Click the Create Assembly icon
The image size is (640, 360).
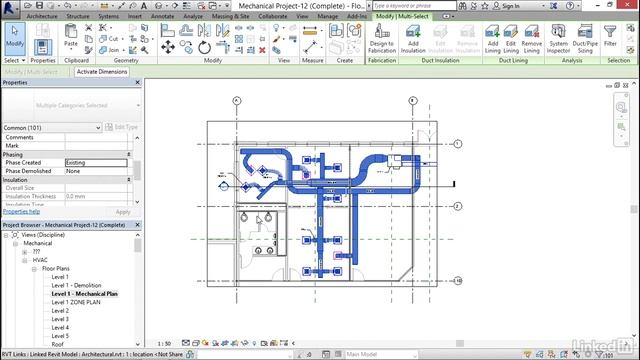[336, 31]
